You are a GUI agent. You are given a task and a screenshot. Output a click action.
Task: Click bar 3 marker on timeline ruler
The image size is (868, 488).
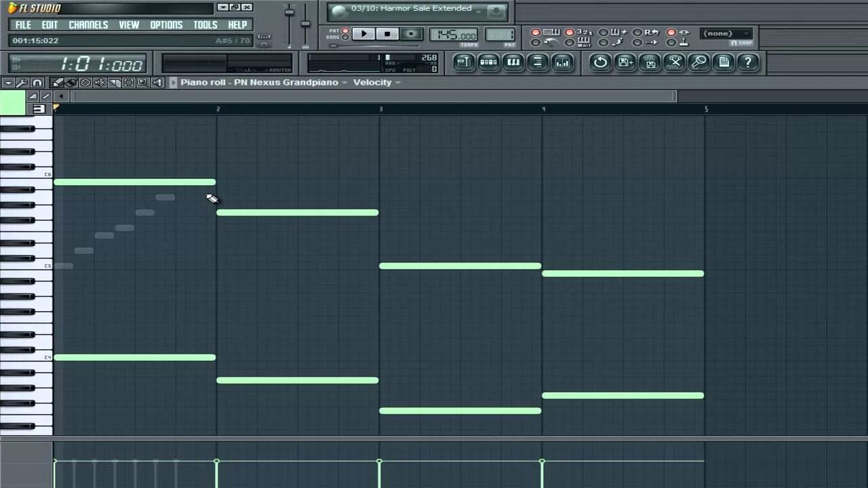[x=380, y=108]
